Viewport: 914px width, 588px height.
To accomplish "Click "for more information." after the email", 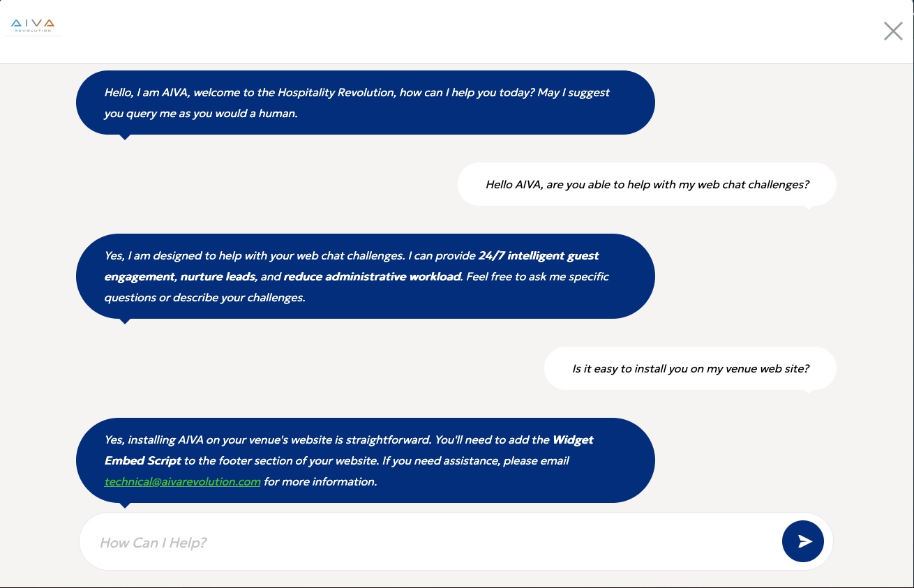I will point(320,482).
